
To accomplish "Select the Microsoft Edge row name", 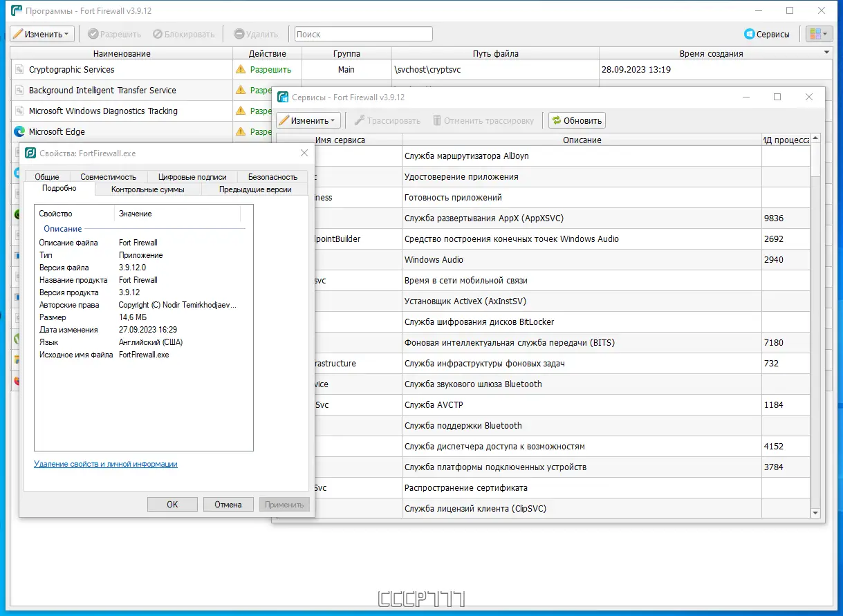I will tap(57, 131).
